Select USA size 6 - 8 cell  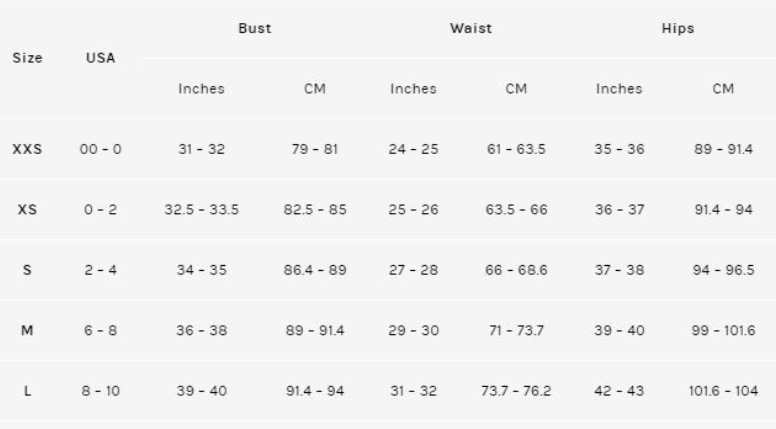(100, 330)
